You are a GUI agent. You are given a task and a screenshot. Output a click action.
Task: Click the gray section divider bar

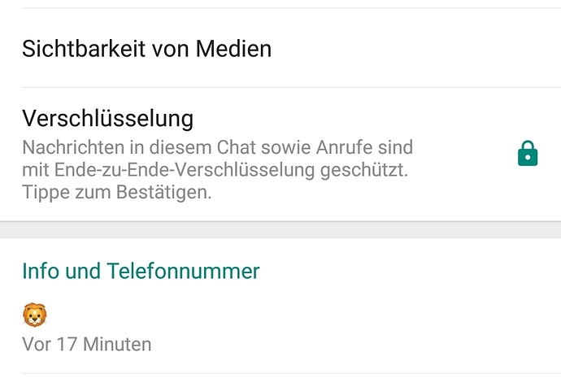point(280,230)
